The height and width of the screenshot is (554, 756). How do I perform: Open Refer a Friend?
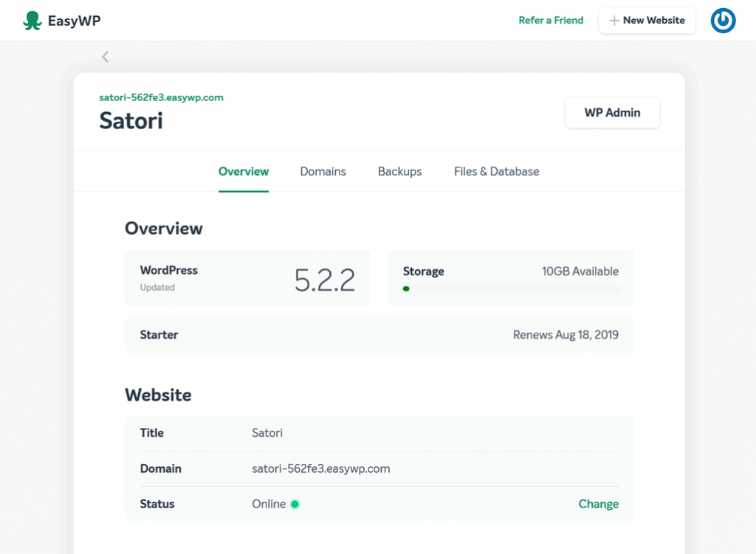click(x=551, y=21)
